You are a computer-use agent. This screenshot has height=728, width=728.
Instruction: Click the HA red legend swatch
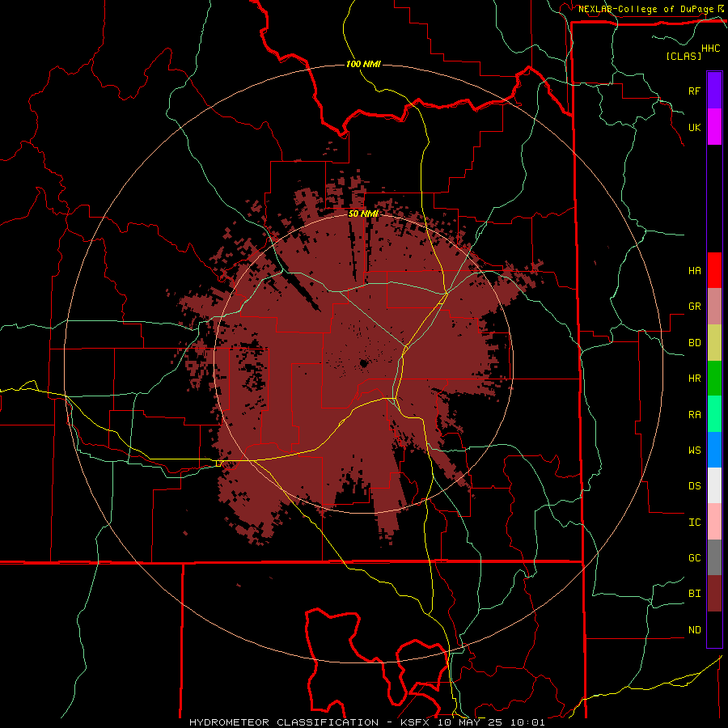click(x=714, y=270)
